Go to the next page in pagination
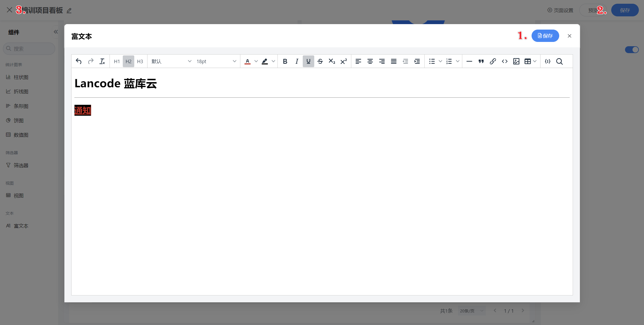This screenshot has width=644, height=325. click(523, 310)
